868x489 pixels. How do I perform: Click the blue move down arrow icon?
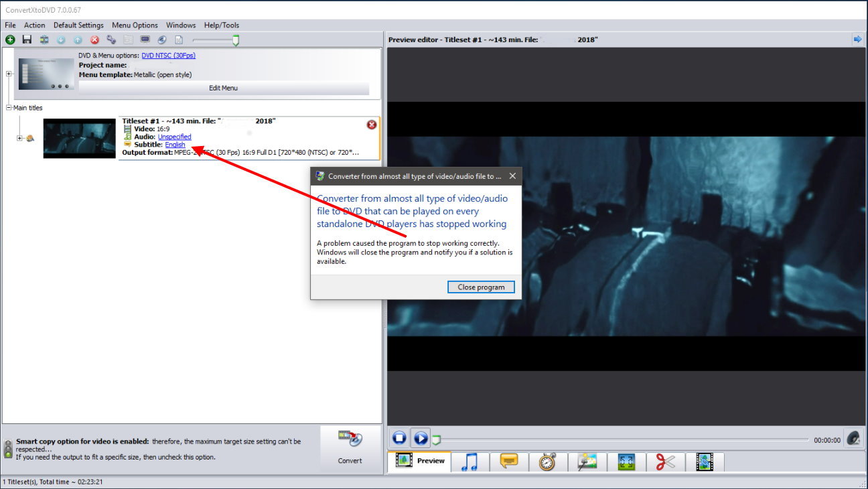point(61,40)
